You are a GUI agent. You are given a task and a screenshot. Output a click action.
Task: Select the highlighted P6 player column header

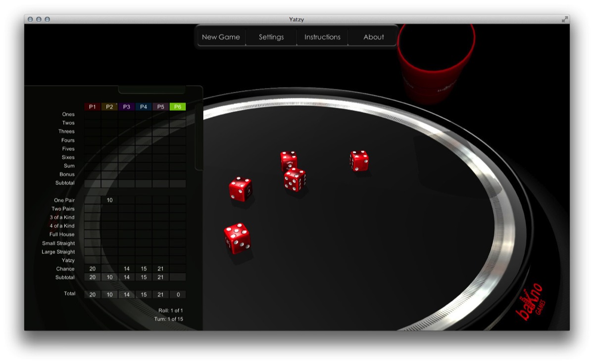pos(178,107)
